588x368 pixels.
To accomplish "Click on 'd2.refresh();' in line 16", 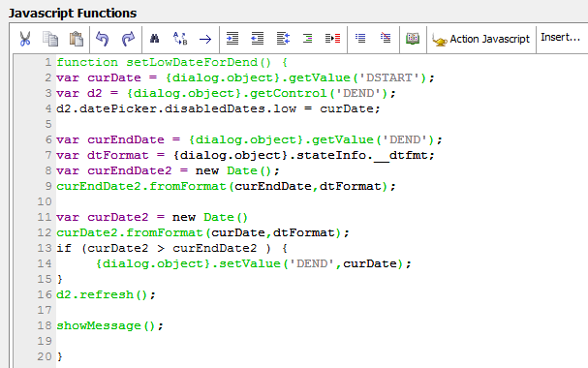I will pos(106,294).
